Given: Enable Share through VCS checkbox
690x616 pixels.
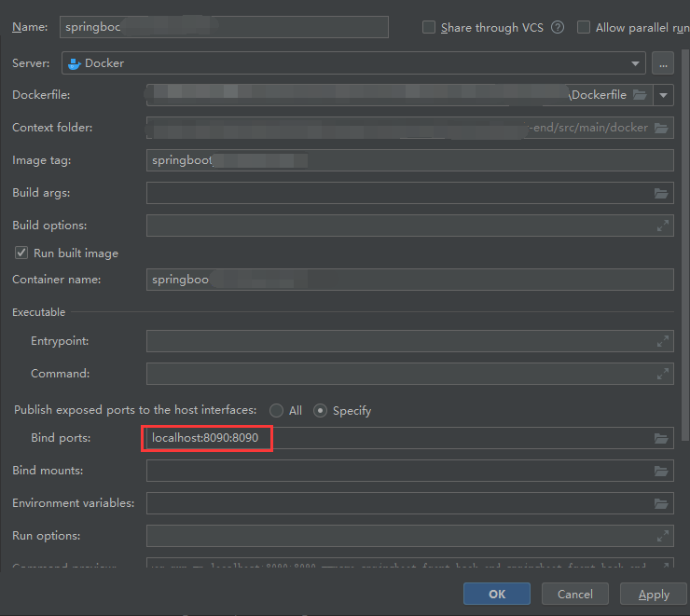Looking at the screenshot, I should [x=429, y=27].
